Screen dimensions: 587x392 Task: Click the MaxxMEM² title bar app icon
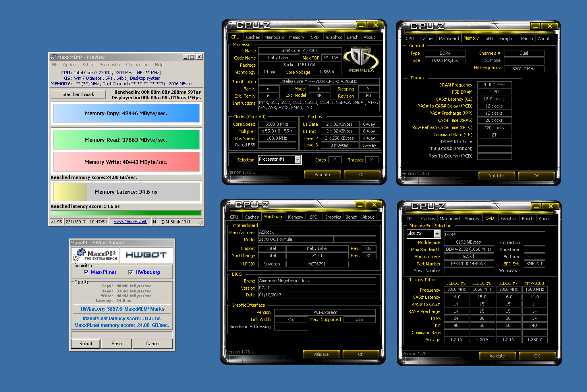[54, 57]
